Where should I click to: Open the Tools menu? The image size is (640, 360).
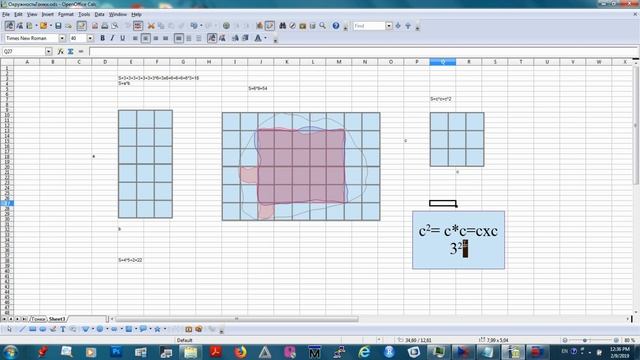point(84,14)
